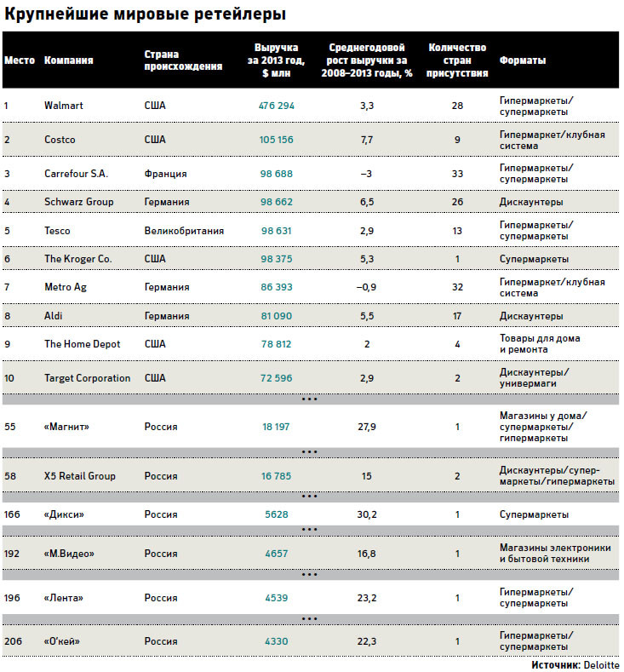Click the Tesco country cell Великобритания
624x672 pixels.
point(184,231)
